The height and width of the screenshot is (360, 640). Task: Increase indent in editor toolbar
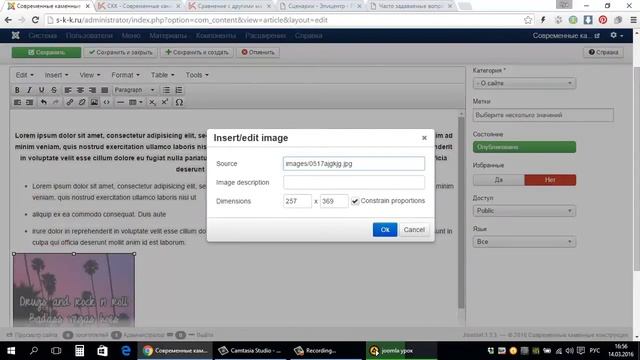(x=29, y=102)
